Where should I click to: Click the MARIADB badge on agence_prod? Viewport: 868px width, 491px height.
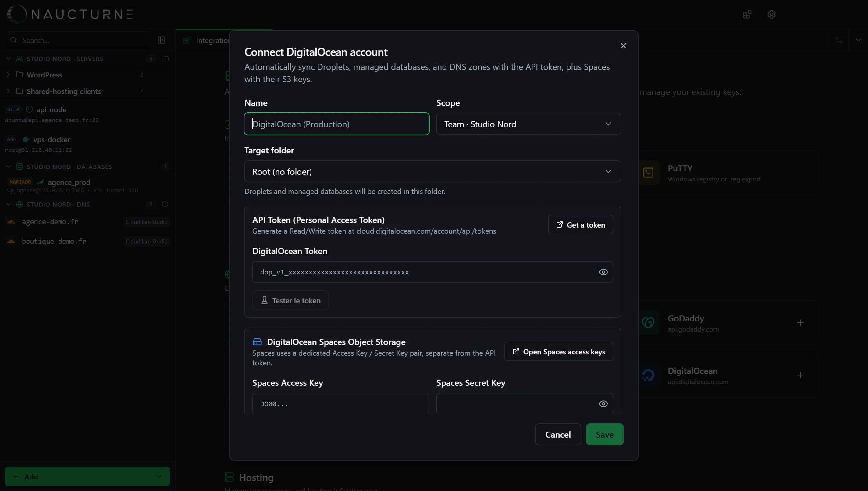tap(20, 182)
